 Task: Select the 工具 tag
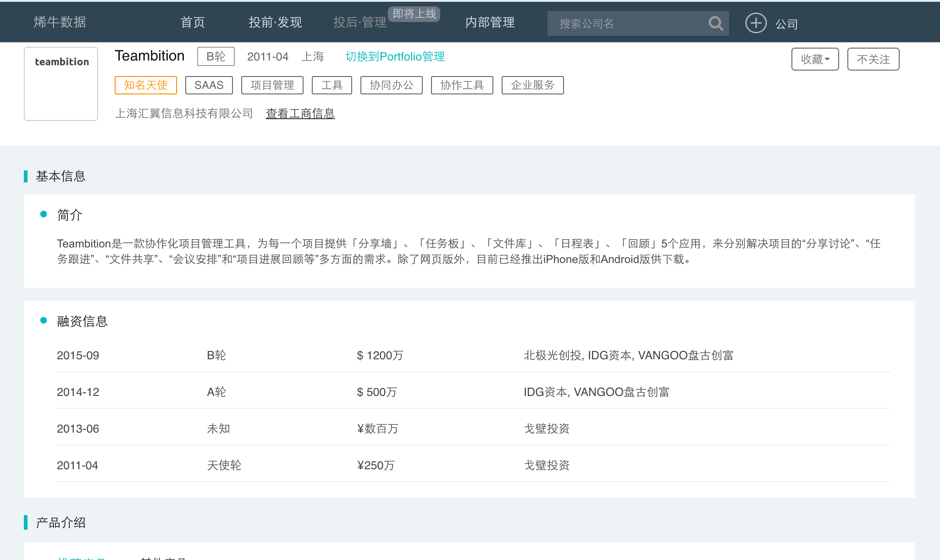[x=332, y=85]
